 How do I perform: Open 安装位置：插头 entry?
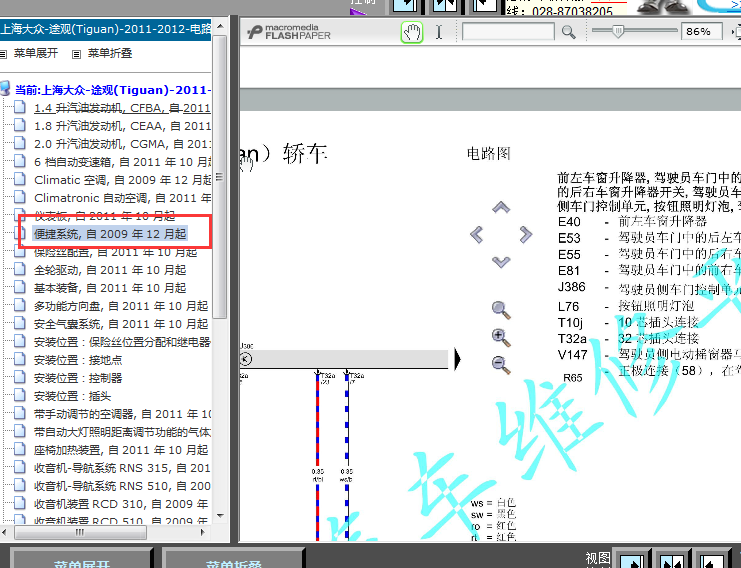pyautogui.click(x=72, y=396)
